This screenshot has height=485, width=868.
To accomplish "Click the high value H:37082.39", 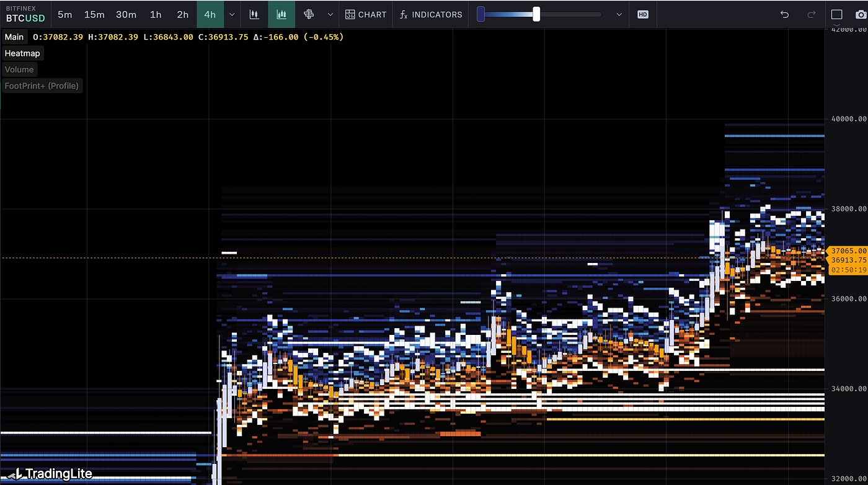I will pyautogui.click(x=113, y=37).
